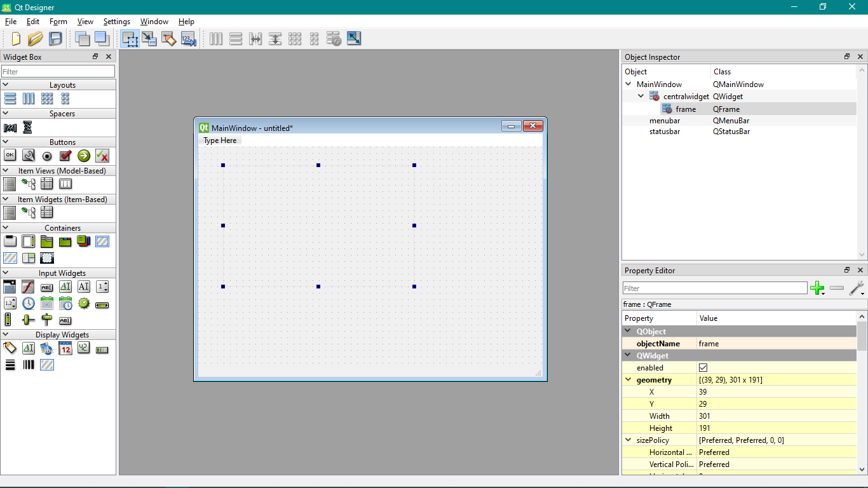Click the objectName value field
The width and height of the screenshot is (868, 488).
click(776, 344)
